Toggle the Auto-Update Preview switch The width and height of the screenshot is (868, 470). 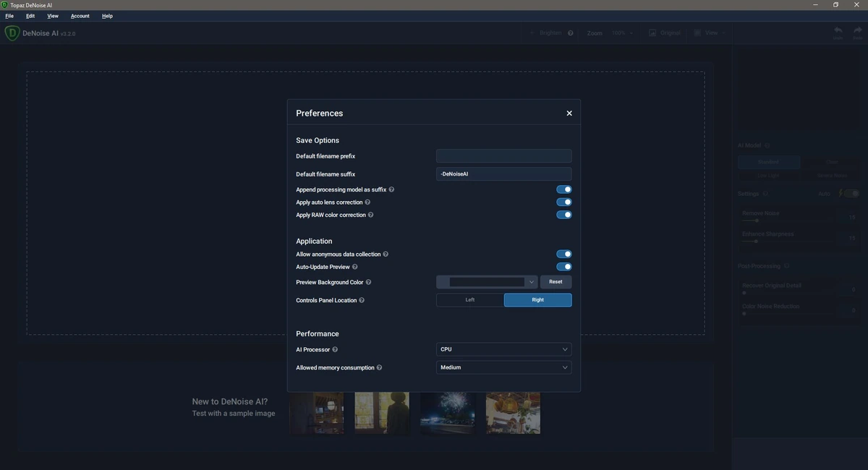click(x=564, y=268)
